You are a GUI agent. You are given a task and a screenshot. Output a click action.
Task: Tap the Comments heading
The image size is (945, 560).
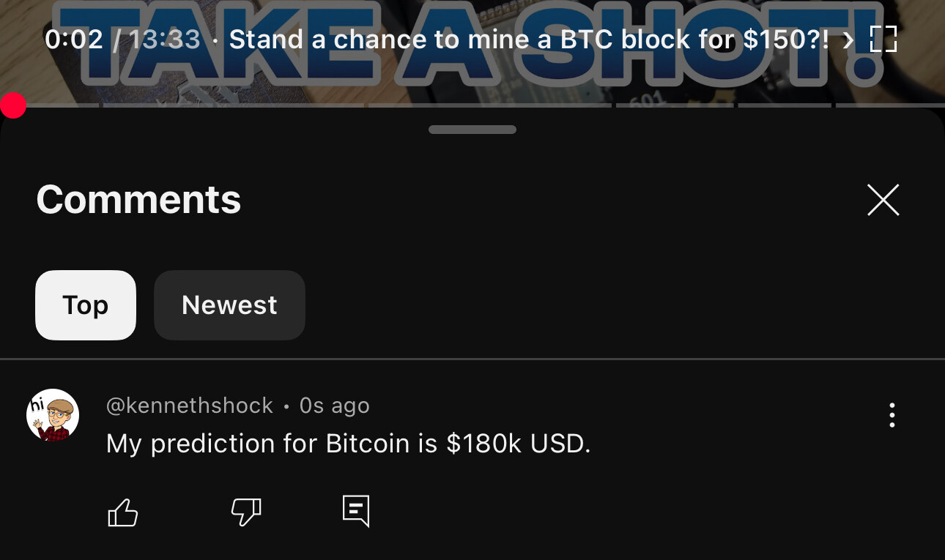tap(138, 199)
